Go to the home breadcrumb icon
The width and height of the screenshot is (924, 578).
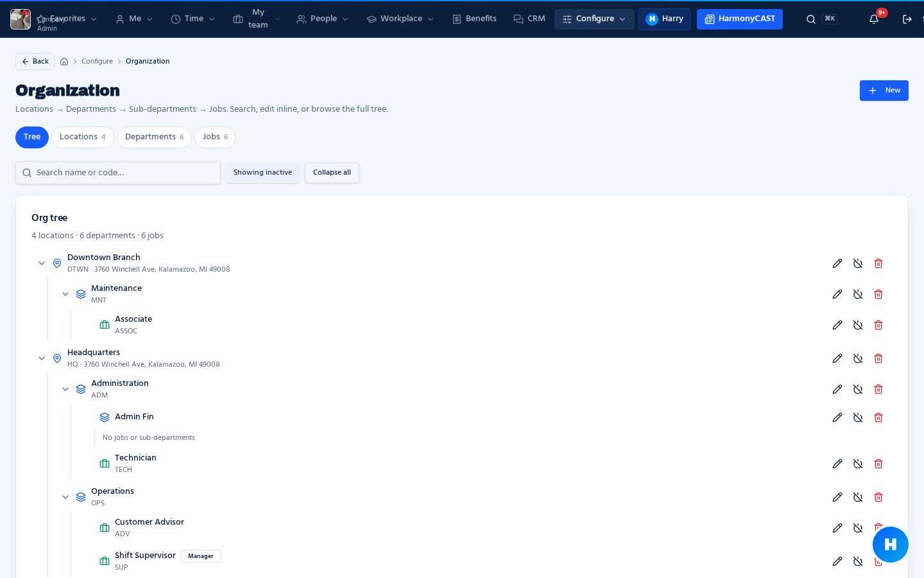click(64, 62)
